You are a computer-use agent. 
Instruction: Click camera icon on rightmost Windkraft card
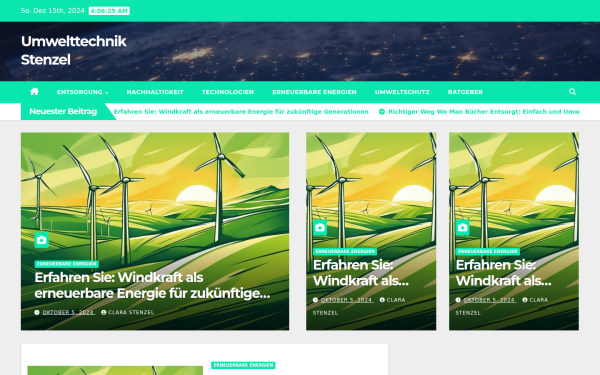click(x=463, y=228)
